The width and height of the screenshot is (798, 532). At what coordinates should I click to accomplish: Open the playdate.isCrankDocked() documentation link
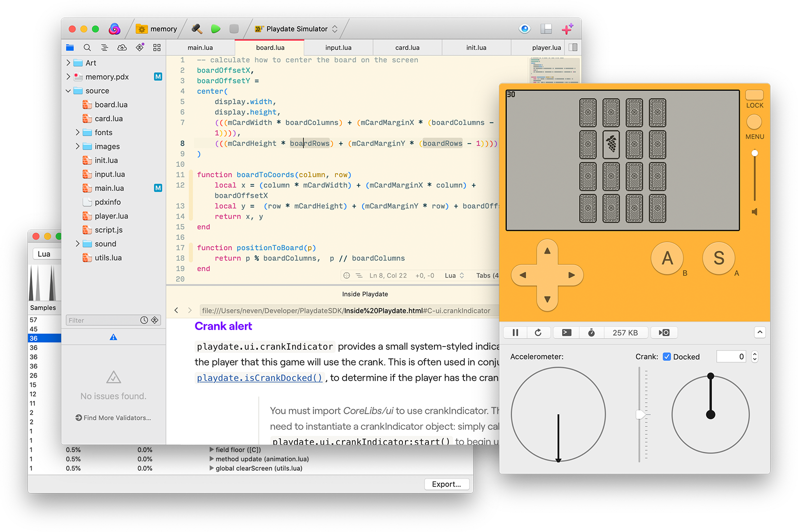click(260, 378)
